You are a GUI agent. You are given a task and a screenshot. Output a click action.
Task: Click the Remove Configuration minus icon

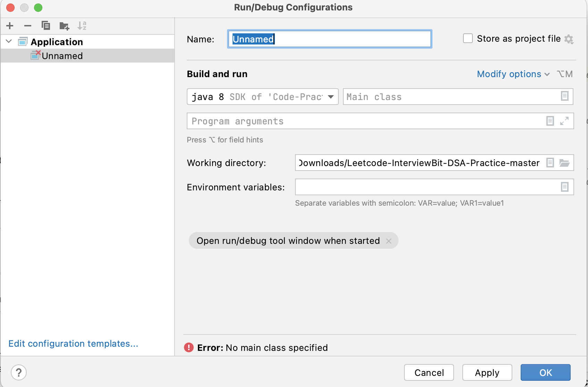click(x=28, y=26)
